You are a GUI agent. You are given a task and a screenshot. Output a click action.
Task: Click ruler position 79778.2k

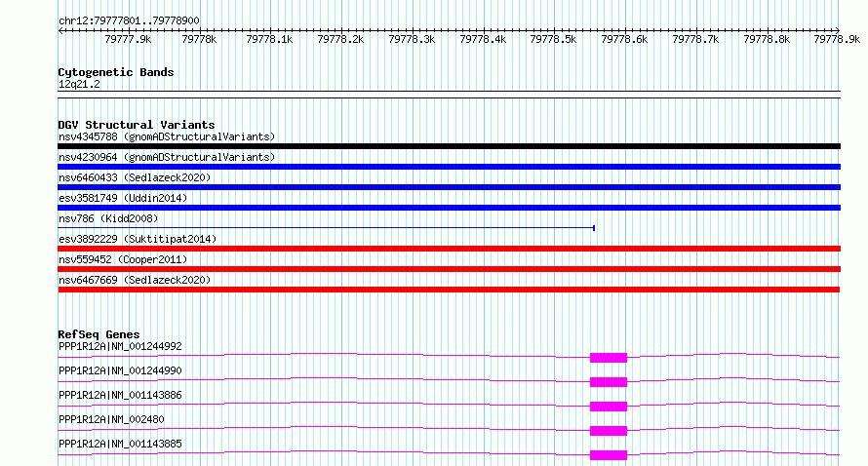340,39
